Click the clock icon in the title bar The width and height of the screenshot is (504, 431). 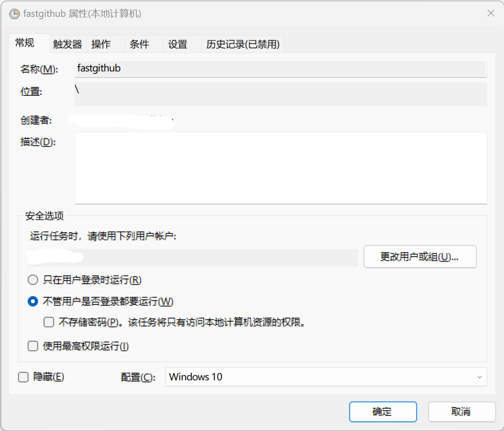(x=14, y=14)
